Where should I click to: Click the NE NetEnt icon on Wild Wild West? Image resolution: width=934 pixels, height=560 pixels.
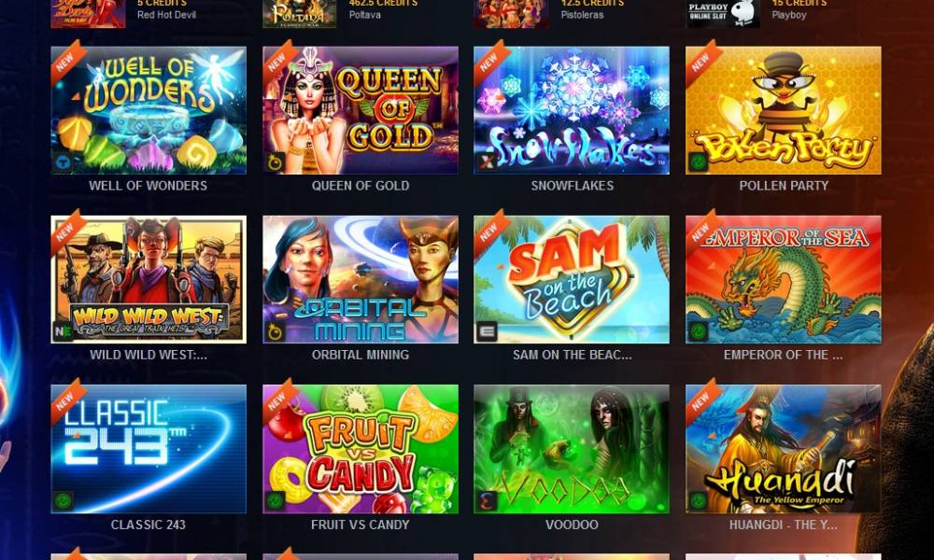coord(64,331)
